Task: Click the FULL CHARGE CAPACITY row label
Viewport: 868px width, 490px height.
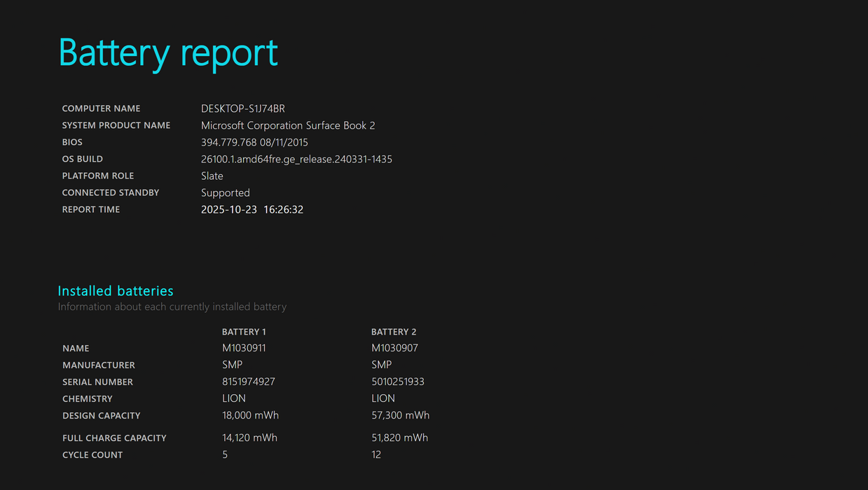Action: [114, 437]
